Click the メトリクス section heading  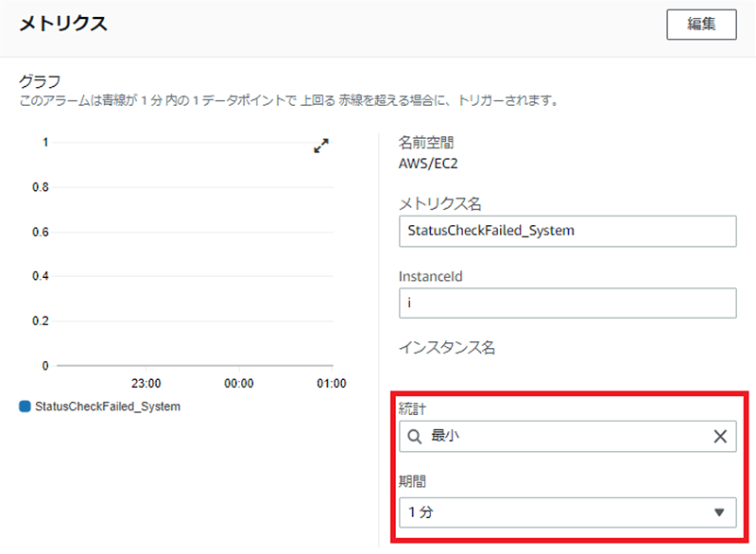(x=63, y=24)
